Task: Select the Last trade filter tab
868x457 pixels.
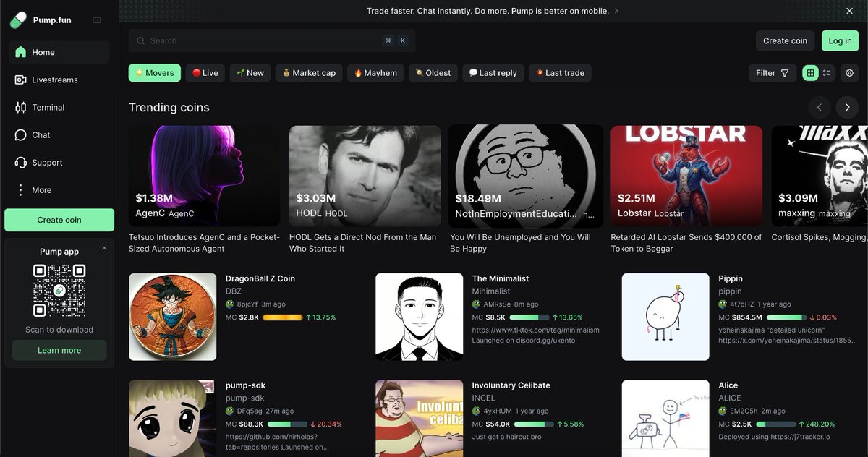Action: coord(560,73)
